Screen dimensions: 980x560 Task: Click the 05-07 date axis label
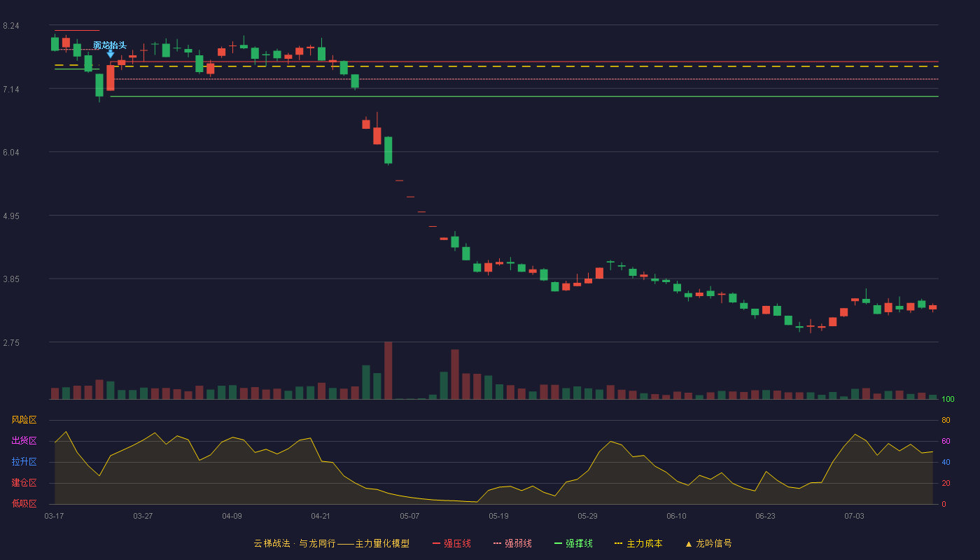[x=409, y=516]
